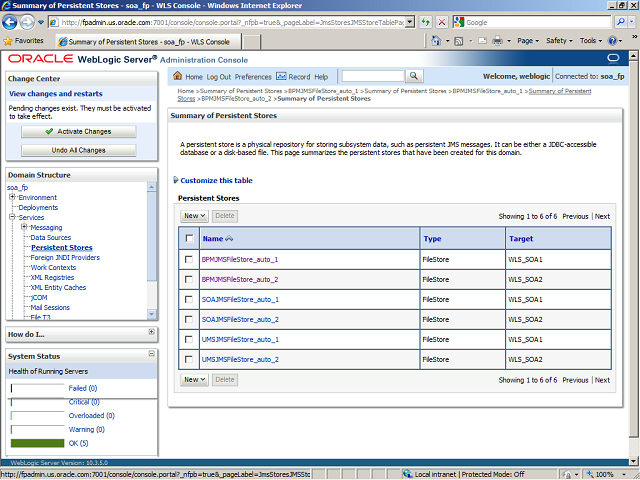
Task: Click the Home icon in console toolbar
Action: (178, 76)
